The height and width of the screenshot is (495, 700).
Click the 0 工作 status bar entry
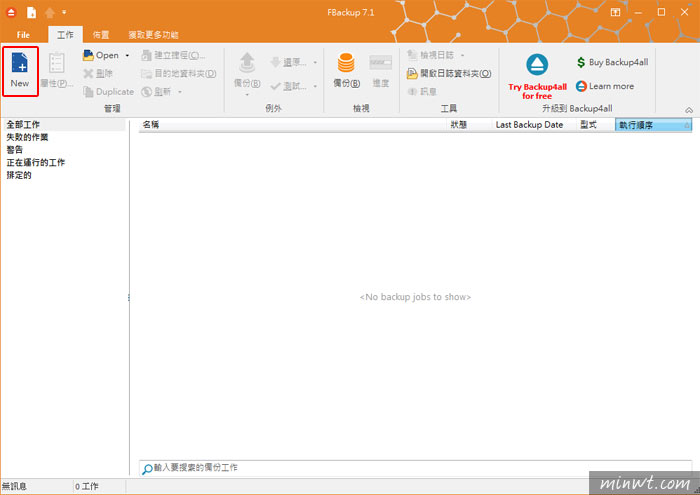point(87,486)
